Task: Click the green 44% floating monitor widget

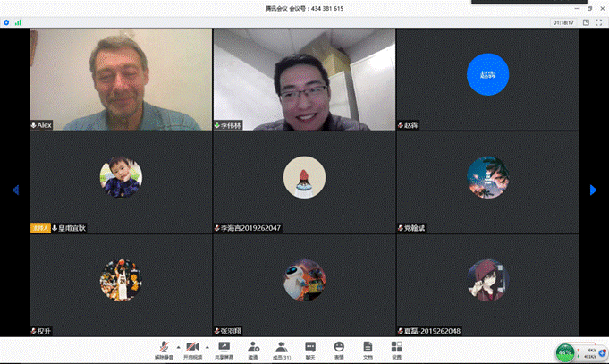Action: tap(565, 352)
